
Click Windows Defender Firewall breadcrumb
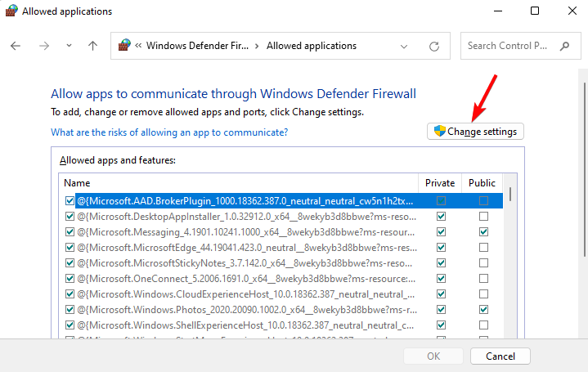197,46
